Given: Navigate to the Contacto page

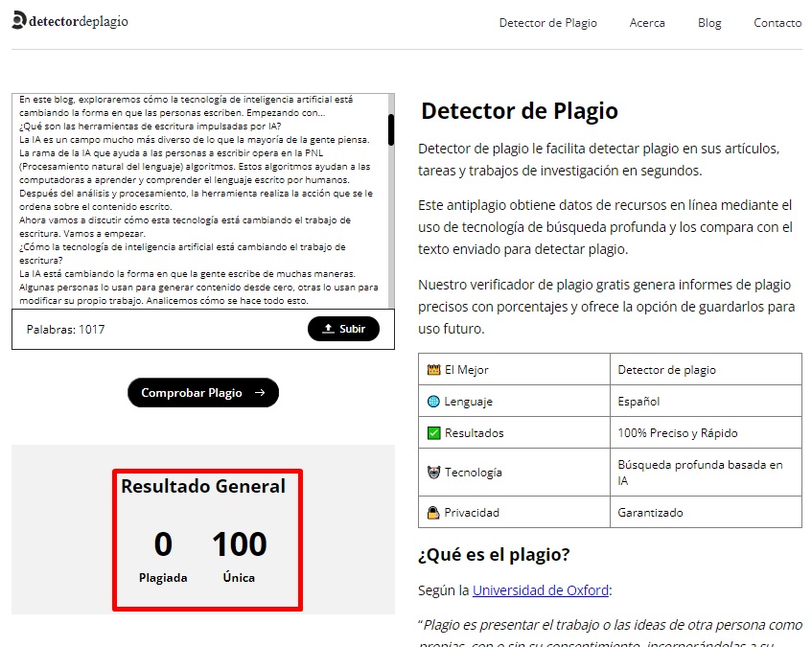Looking at the screenshot, I should click(777, 23).
